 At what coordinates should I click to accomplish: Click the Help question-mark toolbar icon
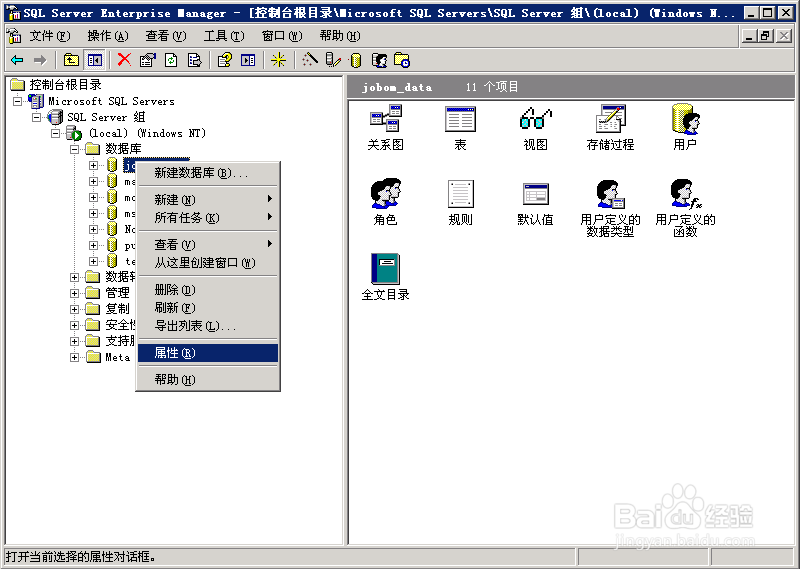click(x=224, y=60)
